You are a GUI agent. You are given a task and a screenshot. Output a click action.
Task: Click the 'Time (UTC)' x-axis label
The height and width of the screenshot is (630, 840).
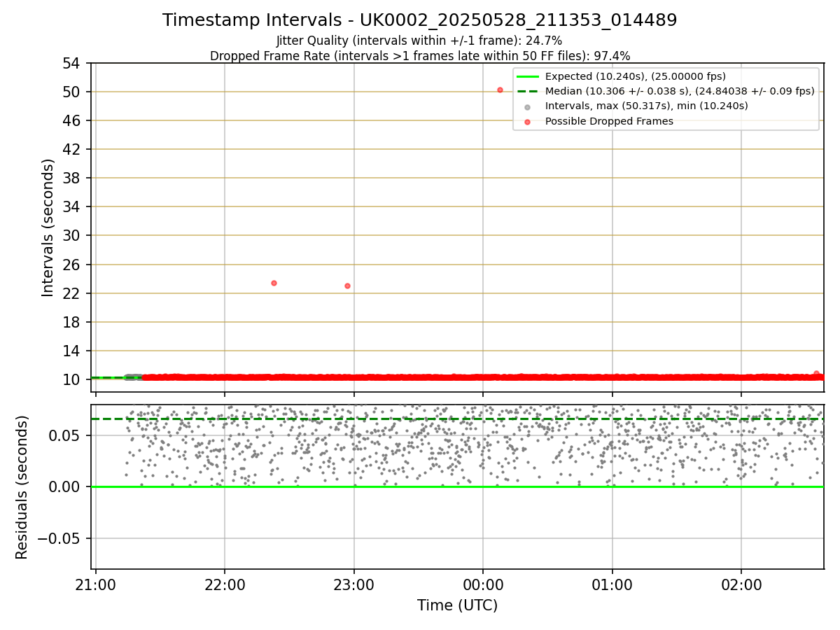click(457, 605)
